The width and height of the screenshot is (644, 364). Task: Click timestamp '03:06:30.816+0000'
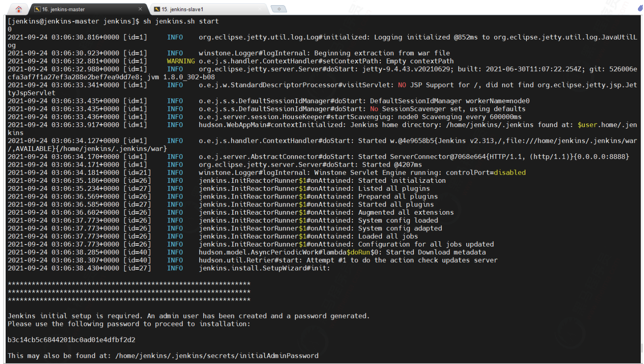(85, 37)
